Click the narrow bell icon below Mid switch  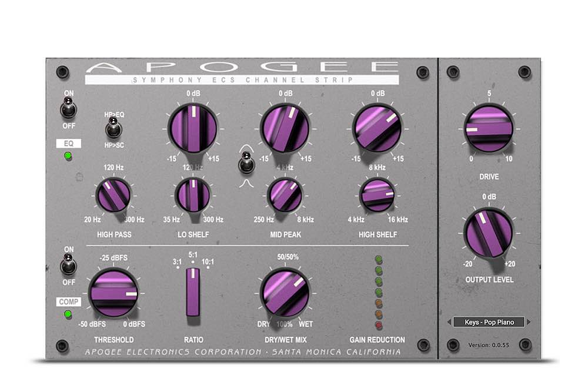(246, 183)
